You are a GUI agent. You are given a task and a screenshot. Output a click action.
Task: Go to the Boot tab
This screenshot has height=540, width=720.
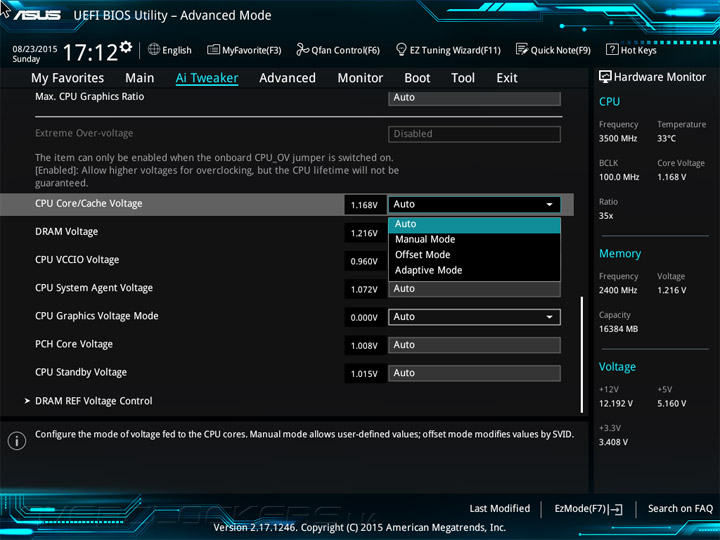pyautogui.click(x=417, y=78)
